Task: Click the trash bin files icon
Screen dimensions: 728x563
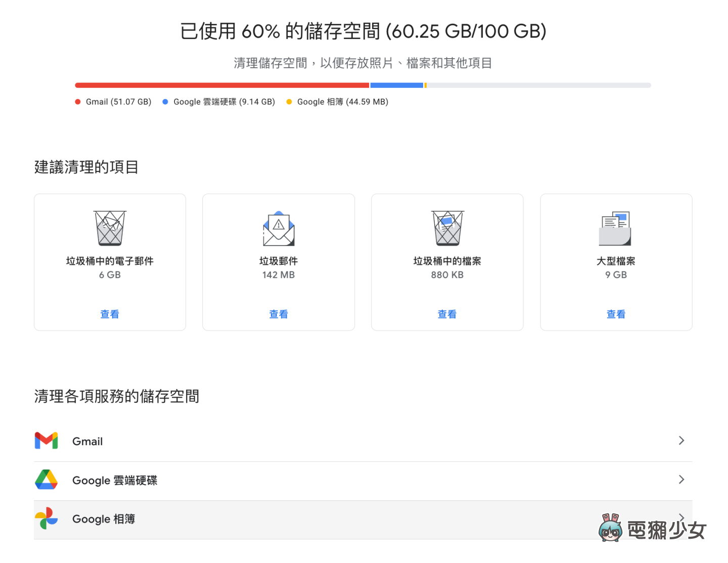Action: [x=447, y=228]
